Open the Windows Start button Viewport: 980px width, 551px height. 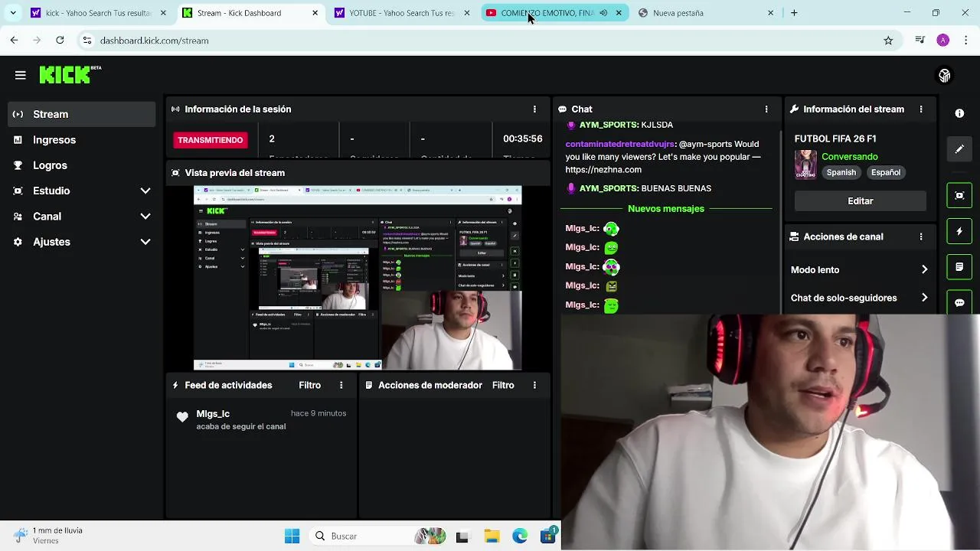click(292, 536)
